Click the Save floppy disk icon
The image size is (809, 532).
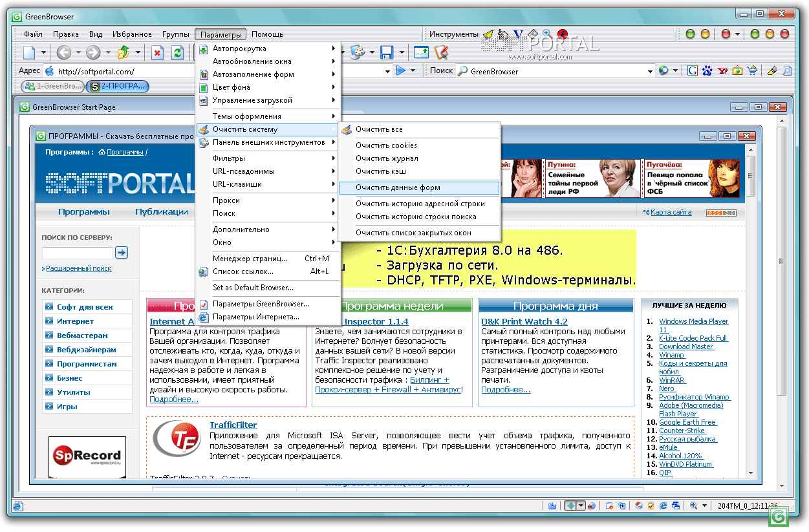coord(387,52)
